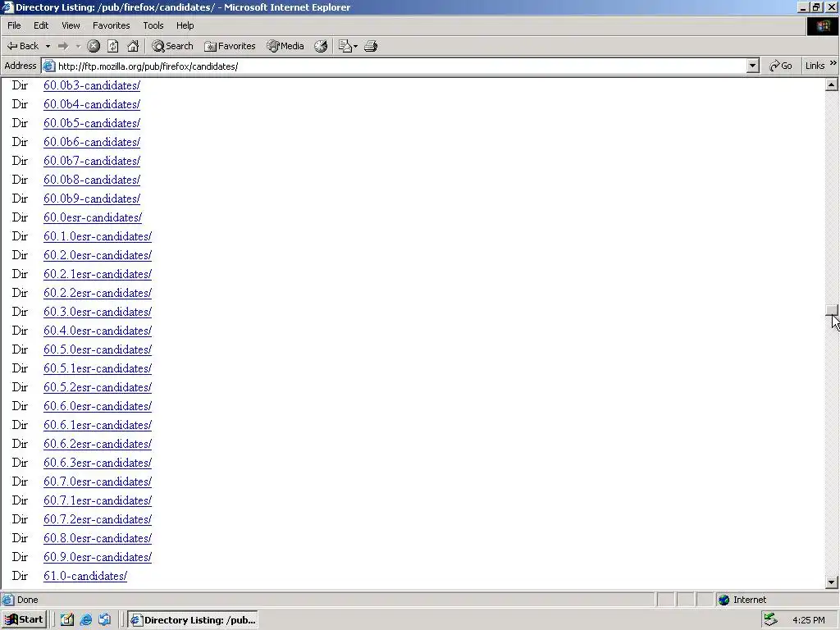Open the 60.9.0esr-candidates/ link

point(98,557)
